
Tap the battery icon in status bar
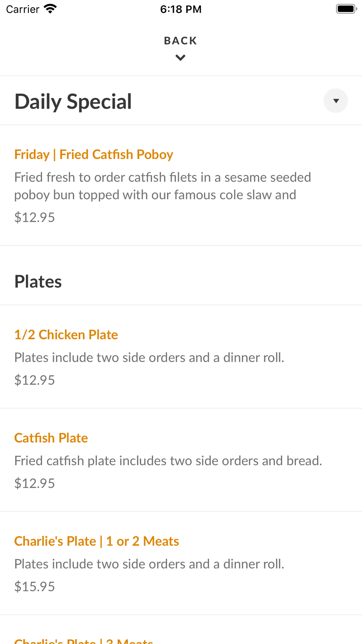click(x=346, y=9)
